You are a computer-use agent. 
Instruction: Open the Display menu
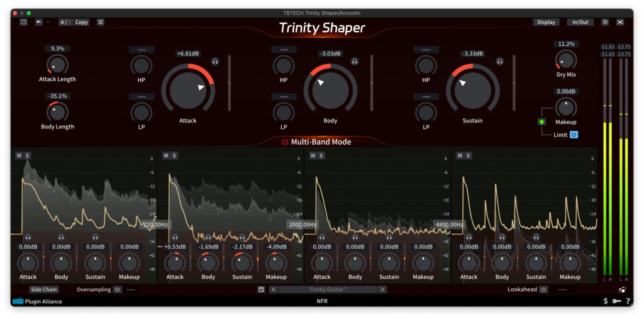(x=546, y=22)
